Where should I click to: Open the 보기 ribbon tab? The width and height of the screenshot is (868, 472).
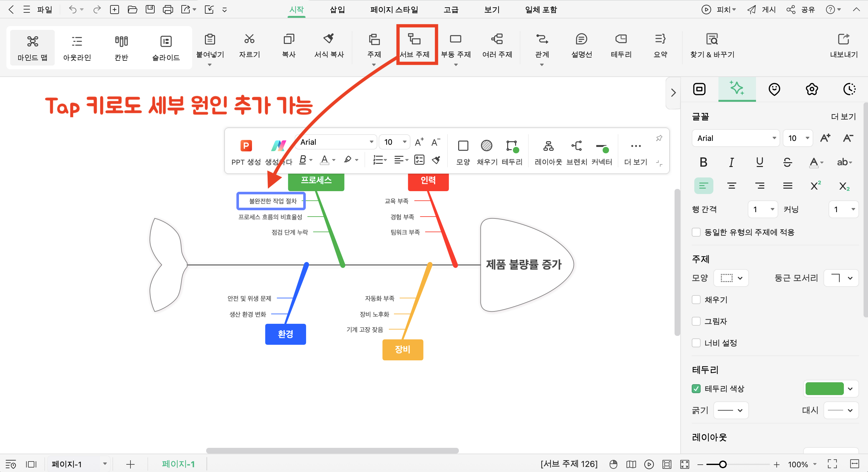tap(492, 10)
